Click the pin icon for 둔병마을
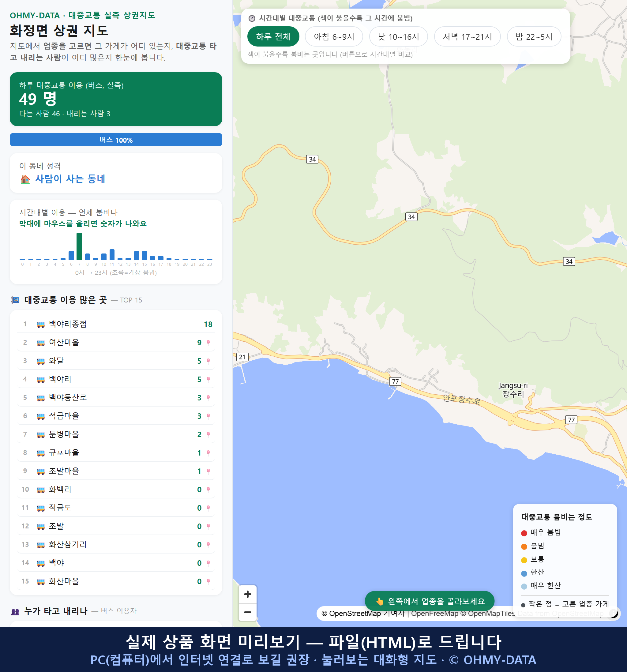This screenshot has height=672, width=627. [208, 434]
